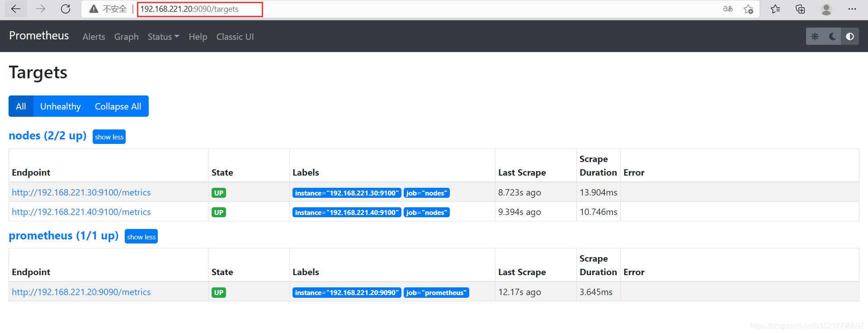Viewport: 868px width, 334px height.
Task: Open the read aloud/translate icon in address bar
Action: point(728,9)
